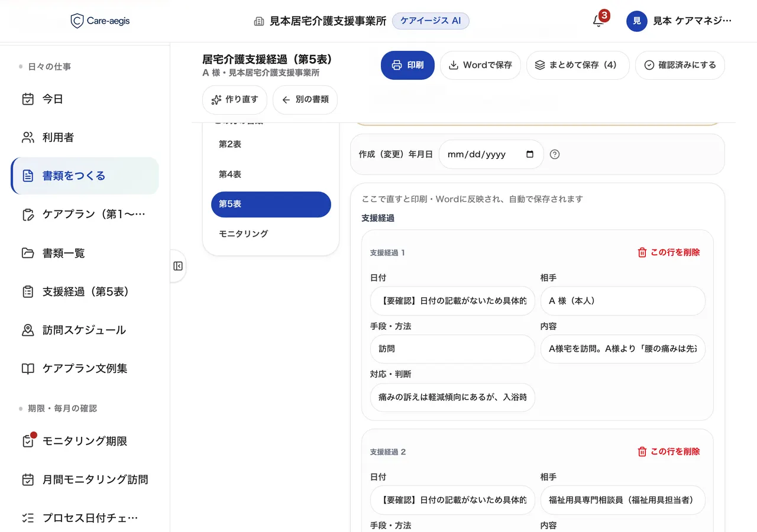Click the 利用者 people icon in the sidebar
Viewport: 757px width, 532px height.
pos(28,137)
